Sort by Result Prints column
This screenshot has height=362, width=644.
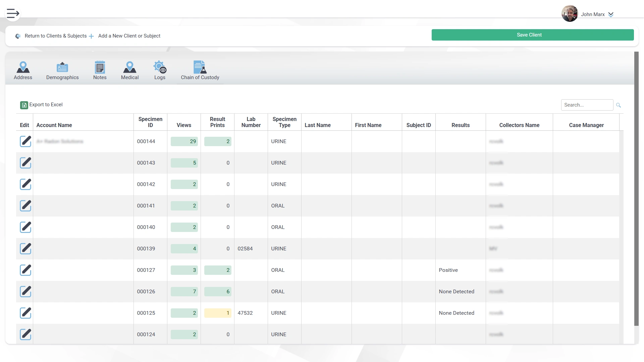point(217,122)
